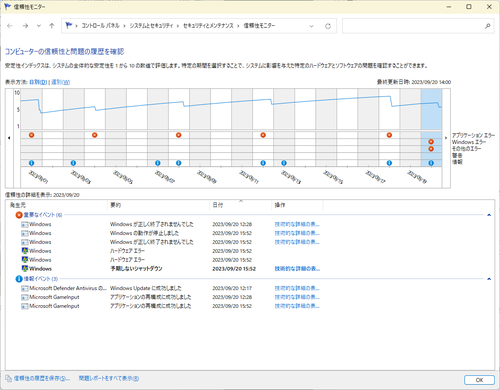Go back using the back arrow
This screenshot has width=500, height=390.
(x=10, y=26)
